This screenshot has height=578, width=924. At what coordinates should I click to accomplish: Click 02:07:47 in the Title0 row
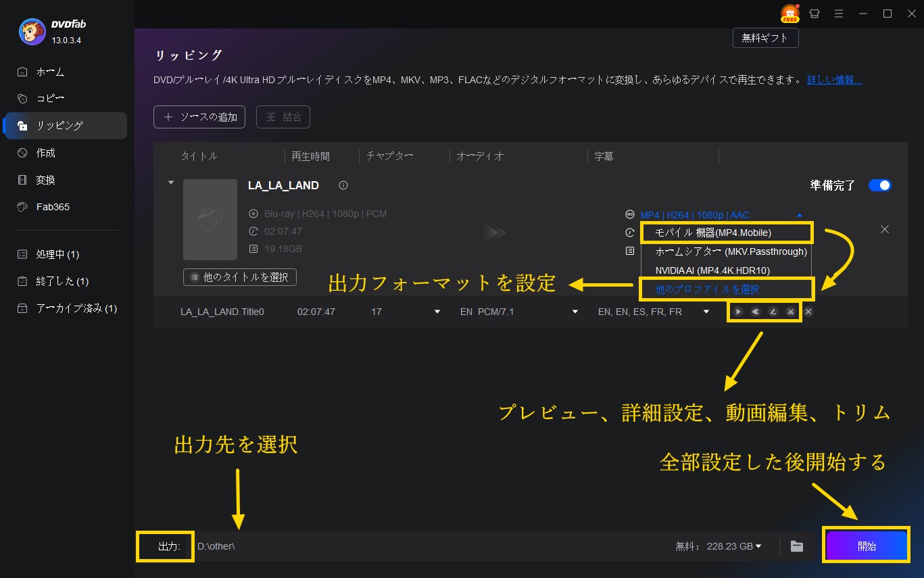(x=316, y=312)
